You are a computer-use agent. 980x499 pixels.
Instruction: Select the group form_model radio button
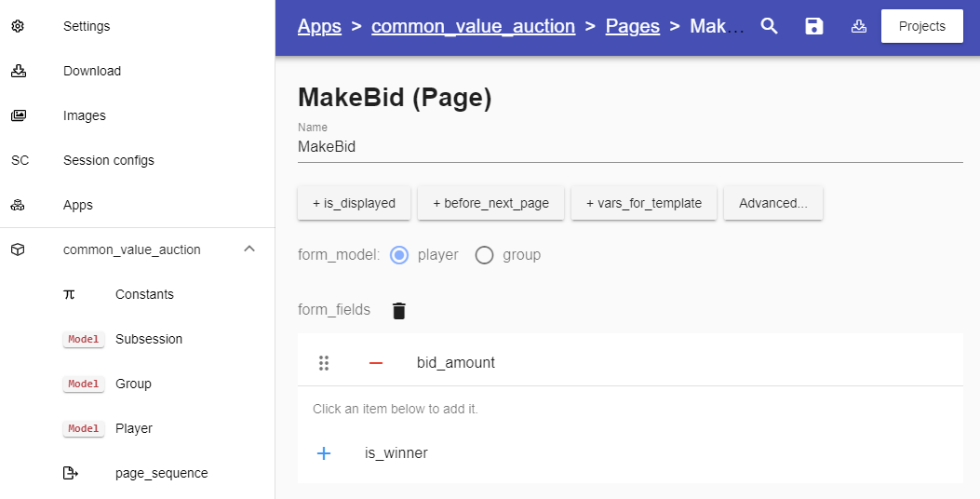(484, 255)
